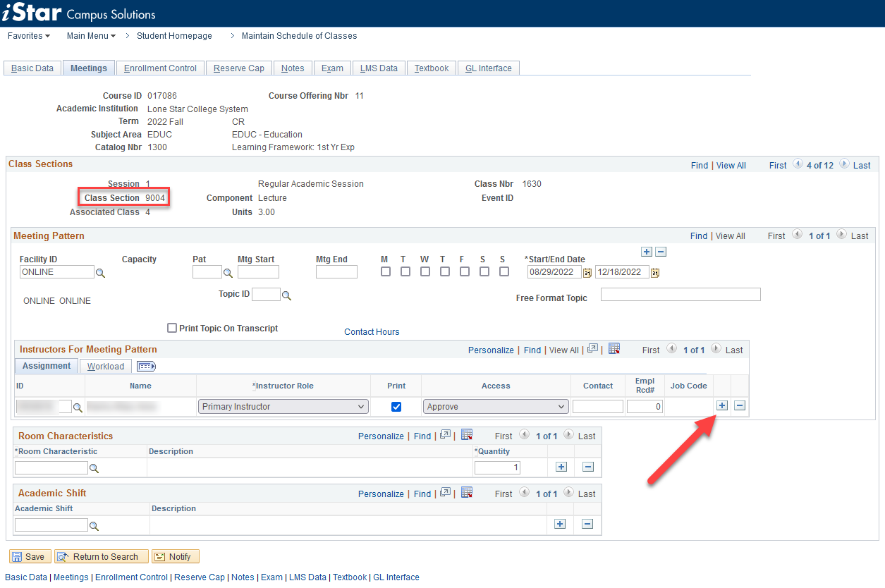Viewport: 885px width, 588px height.
Task: Check the Wednesday (W) day box
Action: (x=425, y=271)
